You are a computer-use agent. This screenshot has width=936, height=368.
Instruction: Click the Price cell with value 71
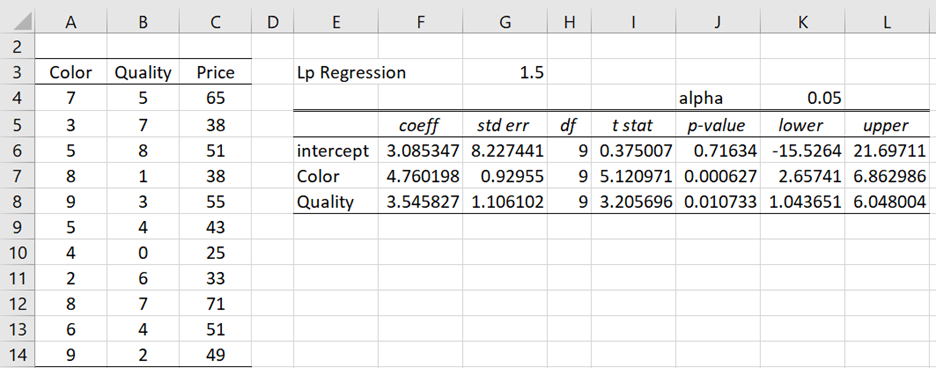pos(215,304)
